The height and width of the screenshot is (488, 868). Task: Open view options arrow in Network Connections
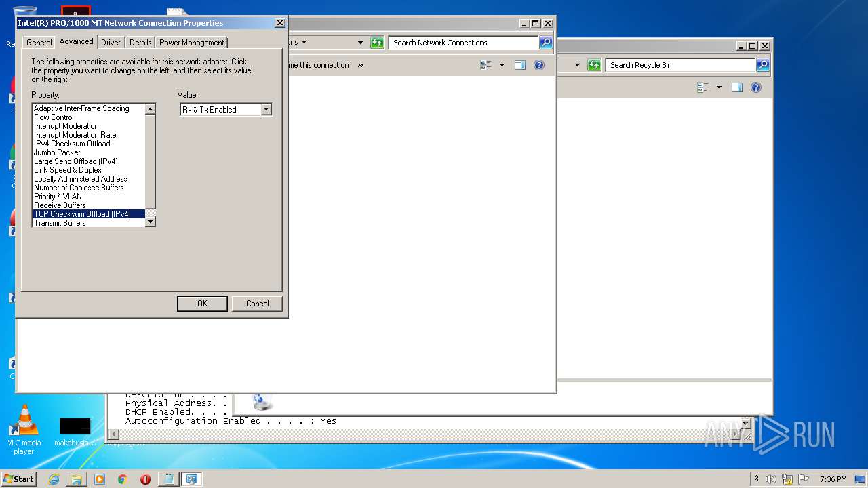click(x=502, y=65)
